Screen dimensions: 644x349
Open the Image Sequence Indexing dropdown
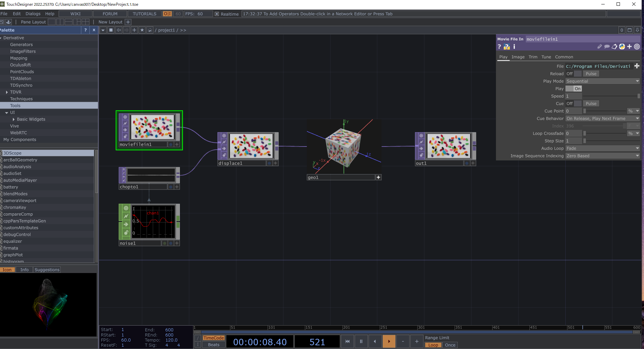(x=603, y=156)
